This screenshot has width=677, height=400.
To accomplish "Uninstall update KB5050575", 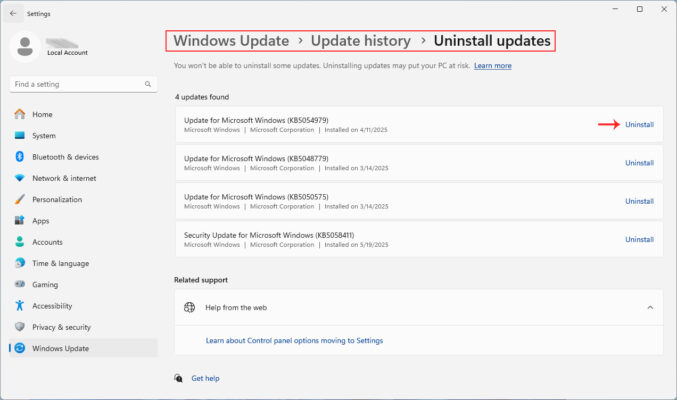I will [639, 201].
